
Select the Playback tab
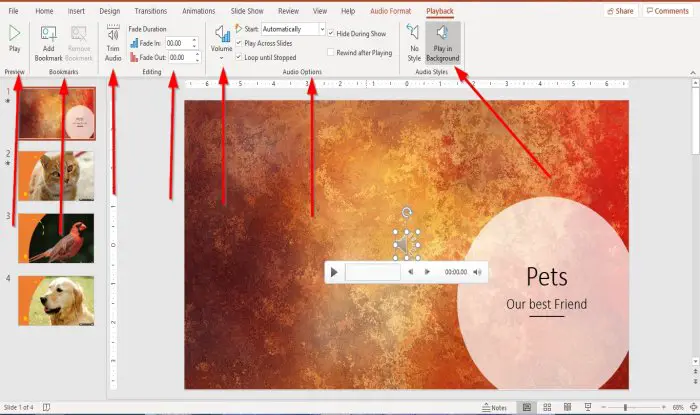(440, 11)
